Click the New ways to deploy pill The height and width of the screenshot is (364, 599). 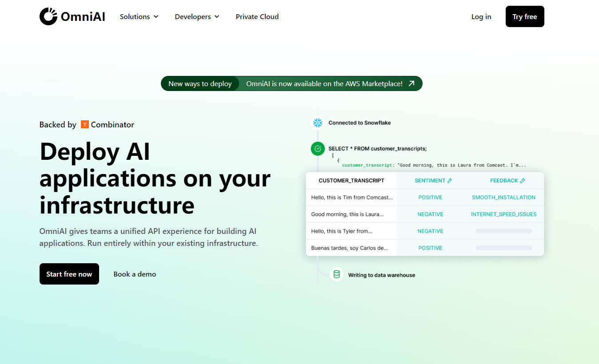tap(200, 83)
